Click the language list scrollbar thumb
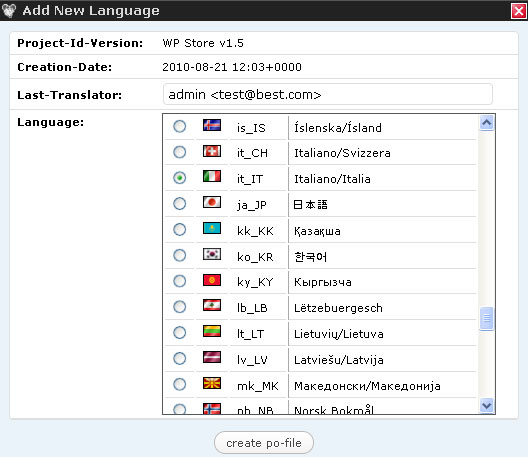This screenshot has width=528, height=457. point(487,318)
